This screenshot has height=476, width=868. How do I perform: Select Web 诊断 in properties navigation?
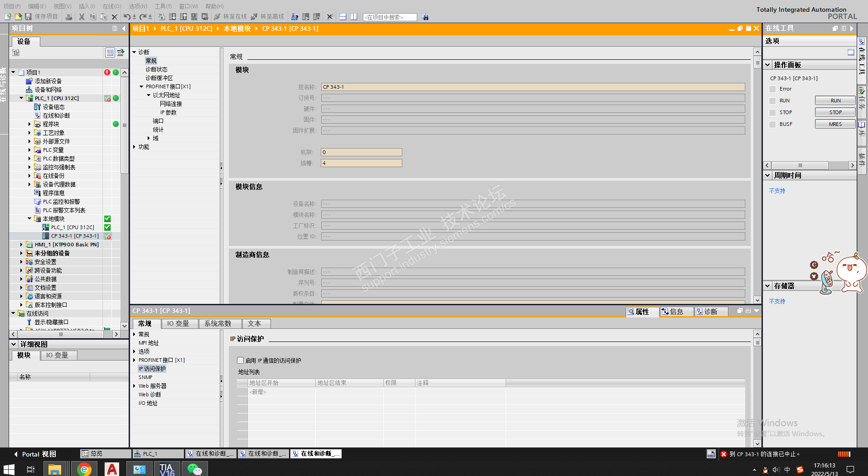pyautogui.click(x=149, y=394)
